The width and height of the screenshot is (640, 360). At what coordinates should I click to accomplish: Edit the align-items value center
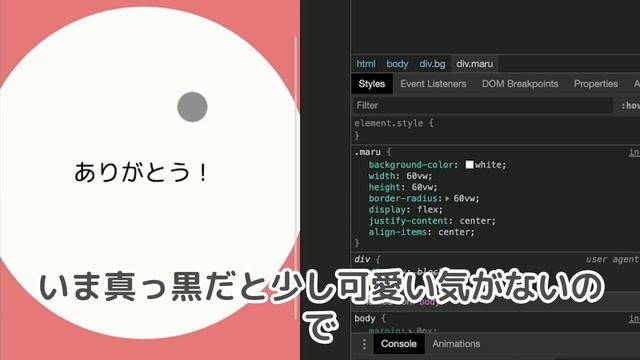click(453, 232)
